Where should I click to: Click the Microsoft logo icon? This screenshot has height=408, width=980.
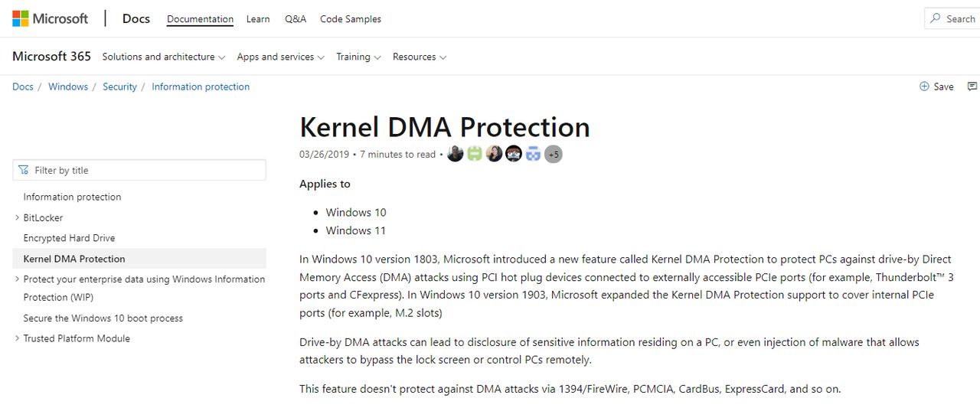(x=21, y=18)
